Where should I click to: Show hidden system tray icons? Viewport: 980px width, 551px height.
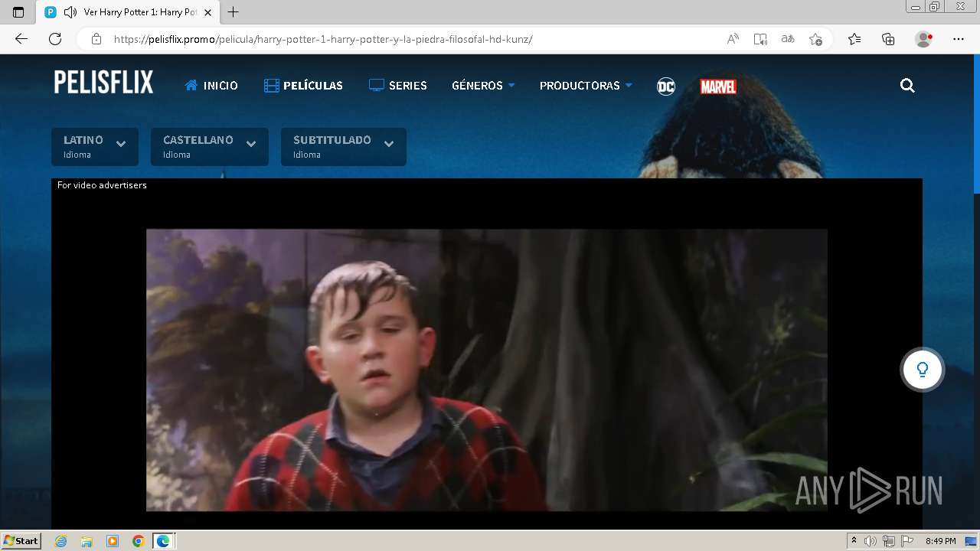854,541
